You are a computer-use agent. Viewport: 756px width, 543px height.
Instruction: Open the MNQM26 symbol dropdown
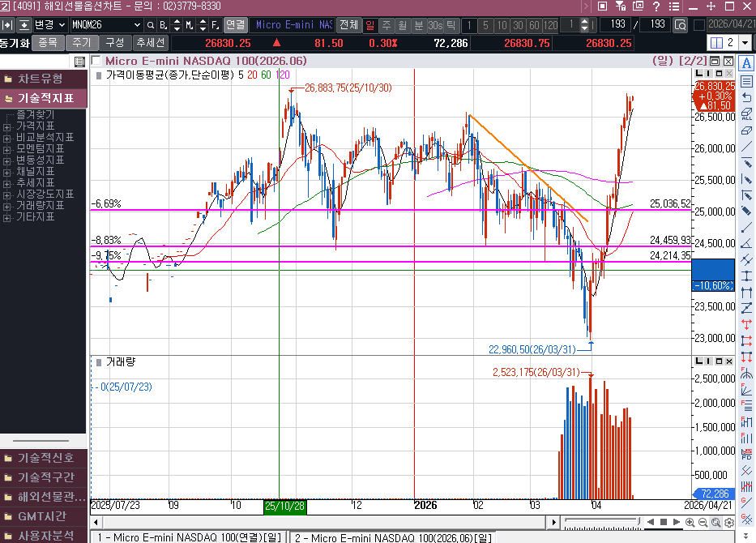click(137, 24)
